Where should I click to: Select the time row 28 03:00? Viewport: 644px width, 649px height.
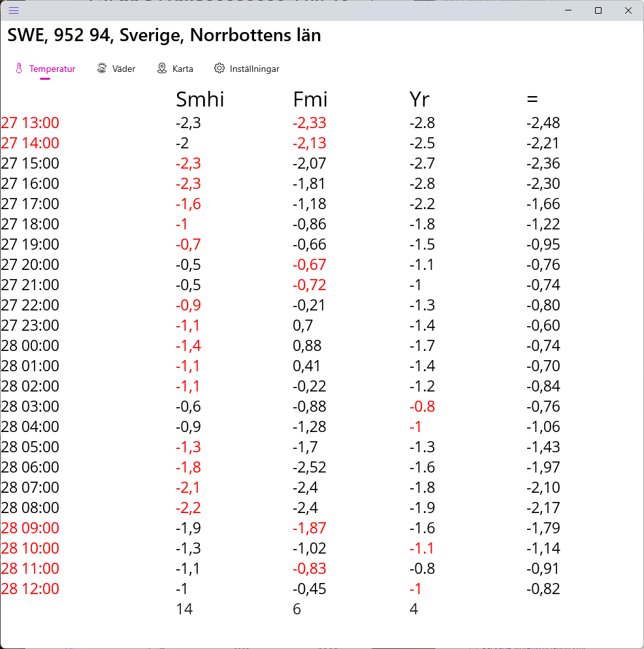30,407
